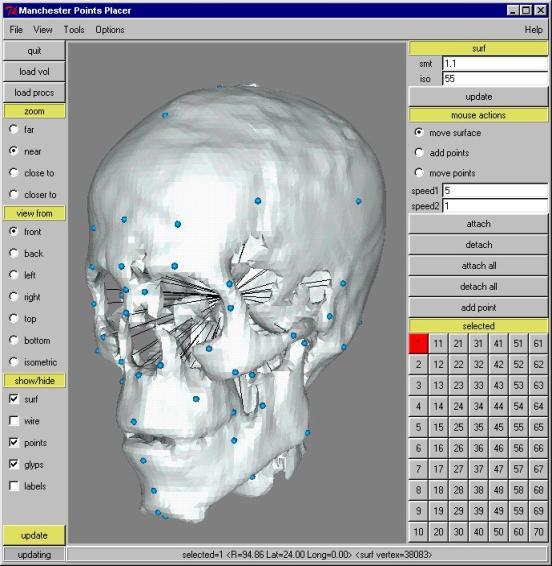Toggle the labels checkbox
552x566 pixels.
(x=14, y=486)
